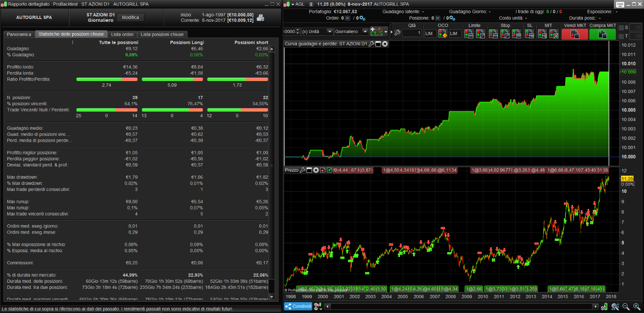Open the Giornaliero timeframe dropdown

351,31
